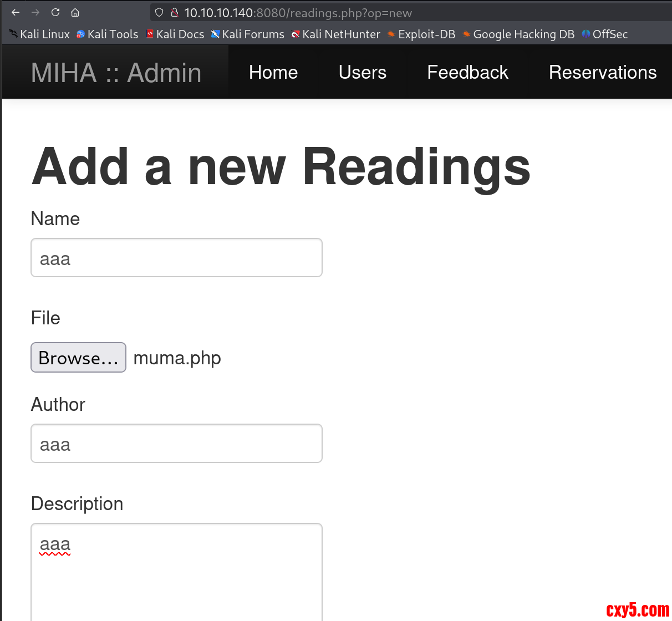The width and height of the screenshot is (672, 621).
Task: Click the Name field label
Action: [x=55, y=218]
